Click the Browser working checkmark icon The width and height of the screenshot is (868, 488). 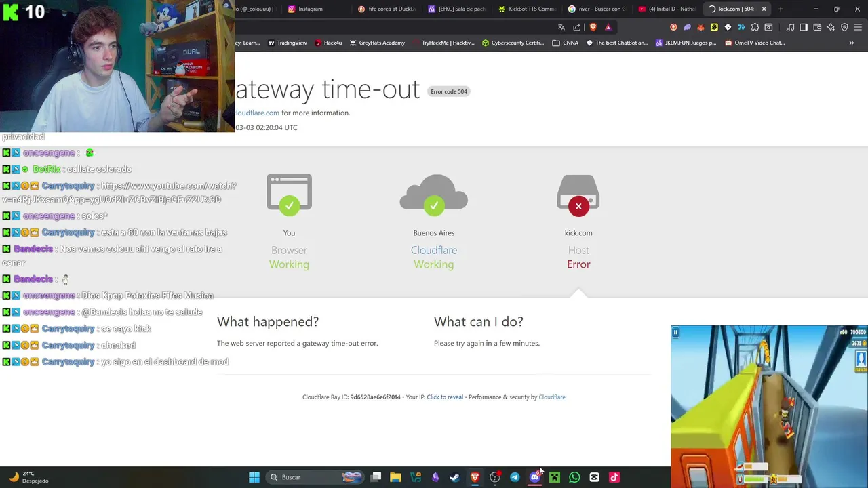click(289, 205)
